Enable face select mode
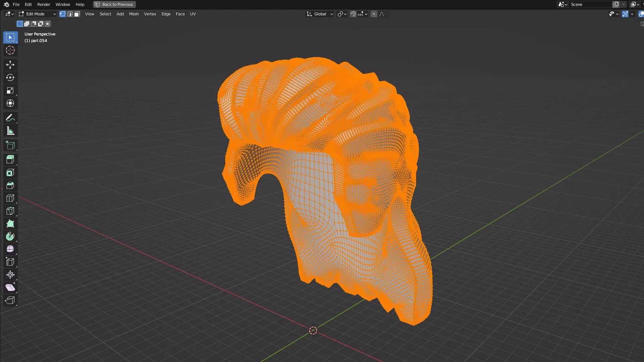 pos(77,14)
